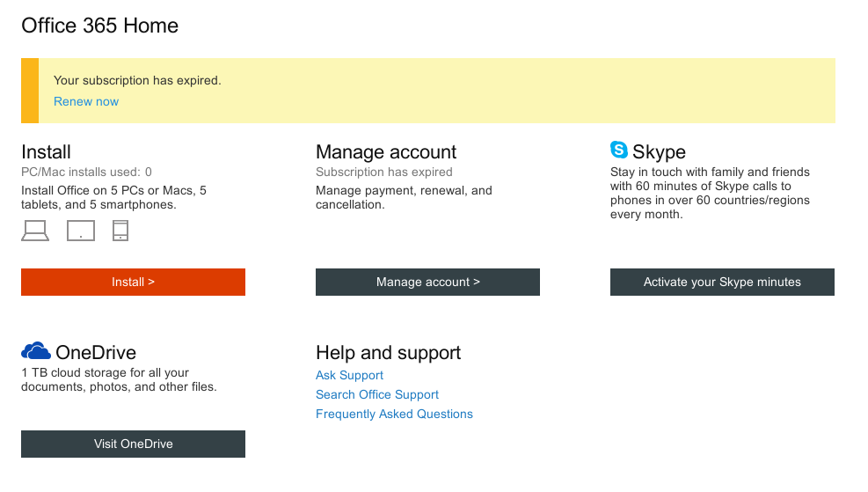Open the Manage account button
This screenshot has width=868, height=492.
coord(427,282)
